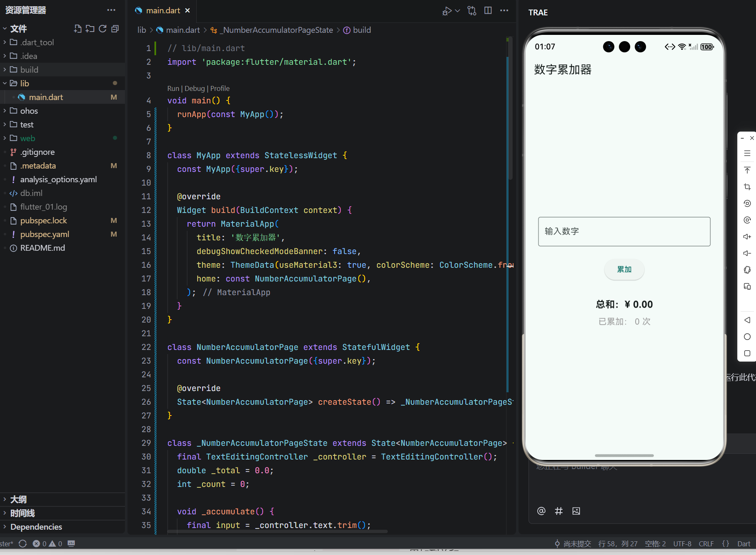The width and height of the screenshot is (756, 555).
Task: Click the @ mention icon in chat
Action: [x=541, y=511]
